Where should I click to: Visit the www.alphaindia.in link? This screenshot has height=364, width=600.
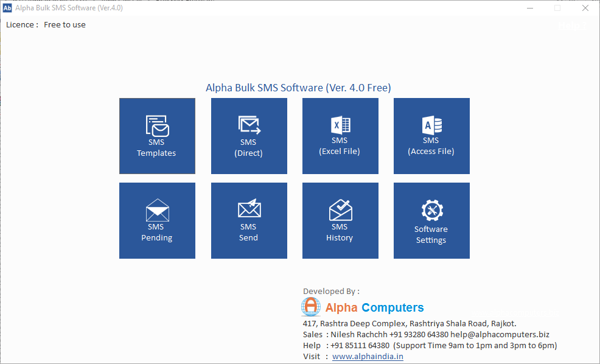pyautogui.click(x=368, y=357)
